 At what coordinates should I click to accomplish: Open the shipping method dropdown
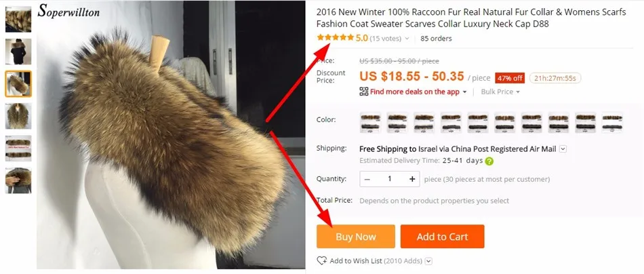[563, 149]
